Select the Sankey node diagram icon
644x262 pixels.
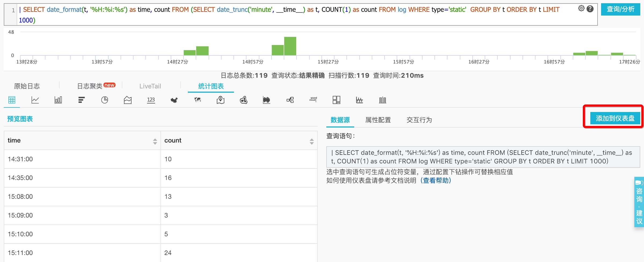(290, 100)
